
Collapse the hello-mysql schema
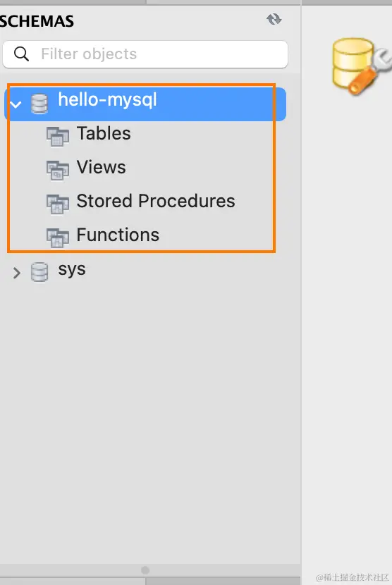click(x=16, y=104)
